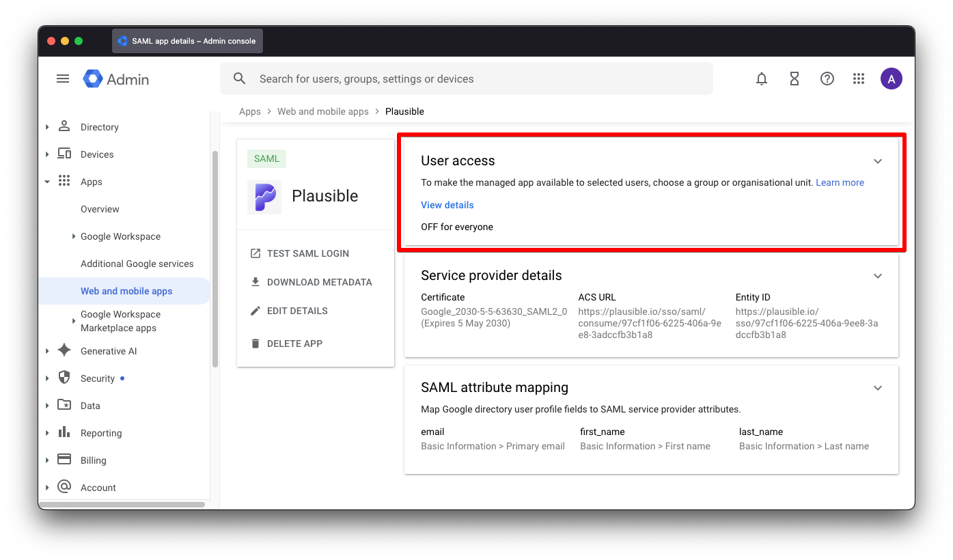
Task: Open the hourglass tasks icon
Action: pos(794,79)
